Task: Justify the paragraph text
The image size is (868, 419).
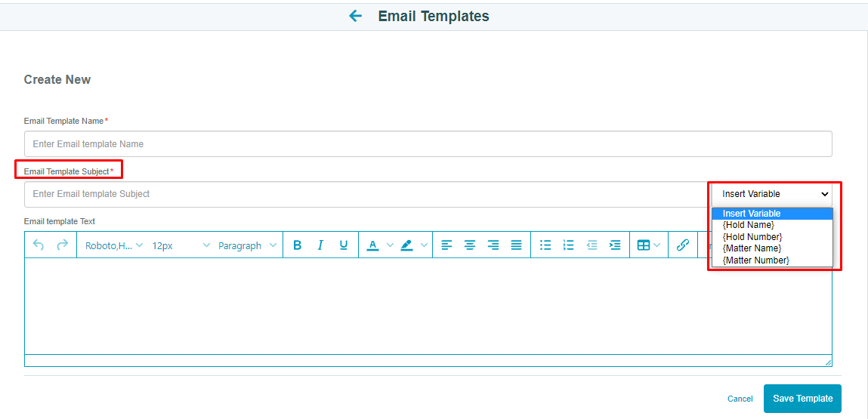Action: 516,245
